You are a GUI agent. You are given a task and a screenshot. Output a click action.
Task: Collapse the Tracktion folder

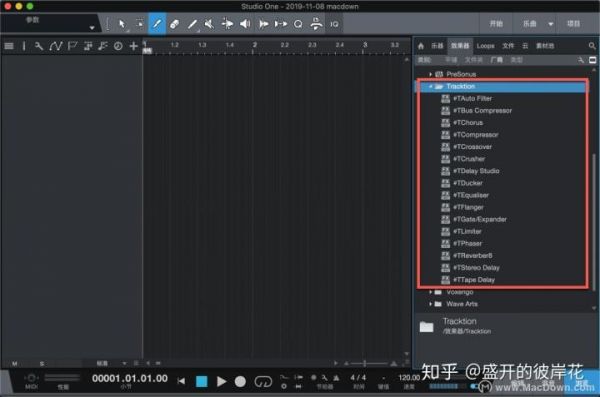430,87
